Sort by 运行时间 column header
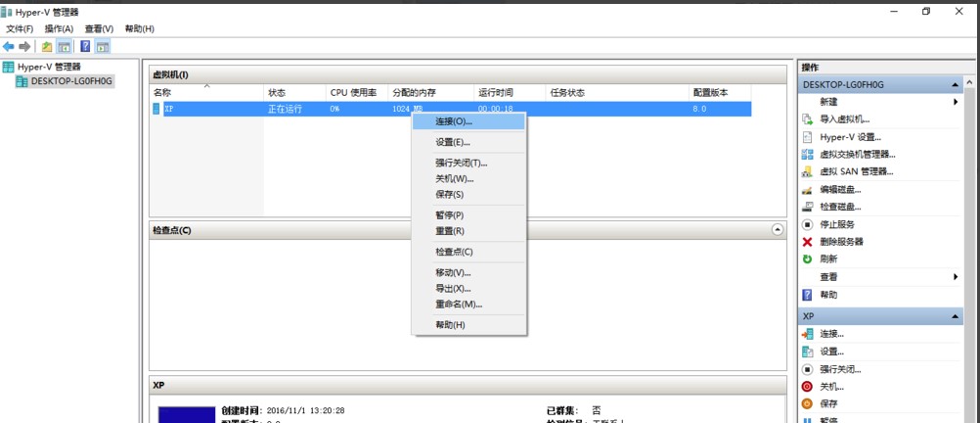980x423 pixels. [x=510, y=93]
